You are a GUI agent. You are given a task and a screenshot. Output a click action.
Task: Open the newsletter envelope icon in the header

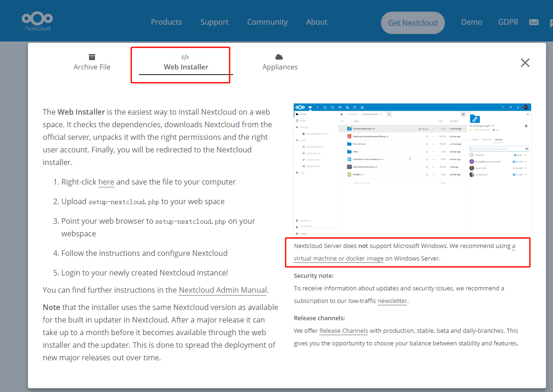[533, 21]
